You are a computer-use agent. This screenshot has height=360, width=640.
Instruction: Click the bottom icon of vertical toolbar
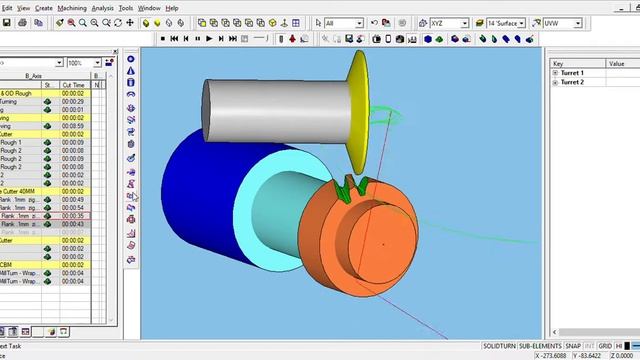click(131, 260)
